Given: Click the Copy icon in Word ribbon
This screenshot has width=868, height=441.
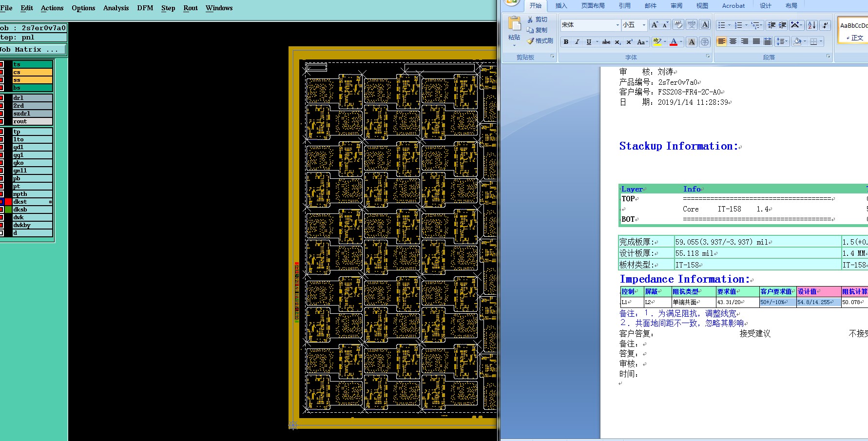Looking at the screenshot, I should pos(530,30).
